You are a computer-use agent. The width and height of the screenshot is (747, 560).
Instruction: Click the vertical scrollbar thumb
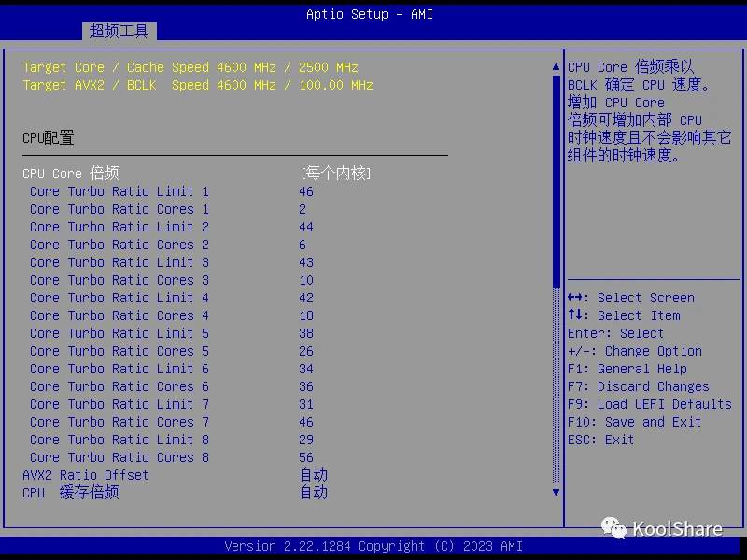point(556,181)
